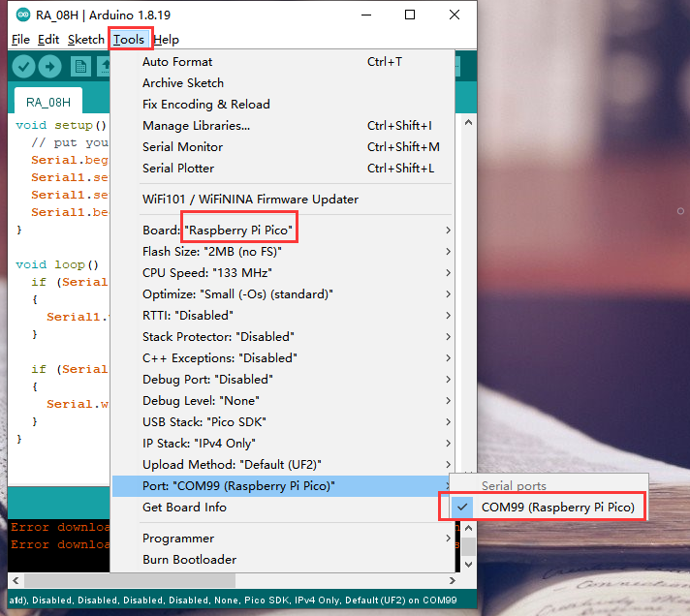The height and width of the screenshot is (616, 690).
Task: Expand Optimize: "Small (-Os)" submenu
Action: point(283,294)
